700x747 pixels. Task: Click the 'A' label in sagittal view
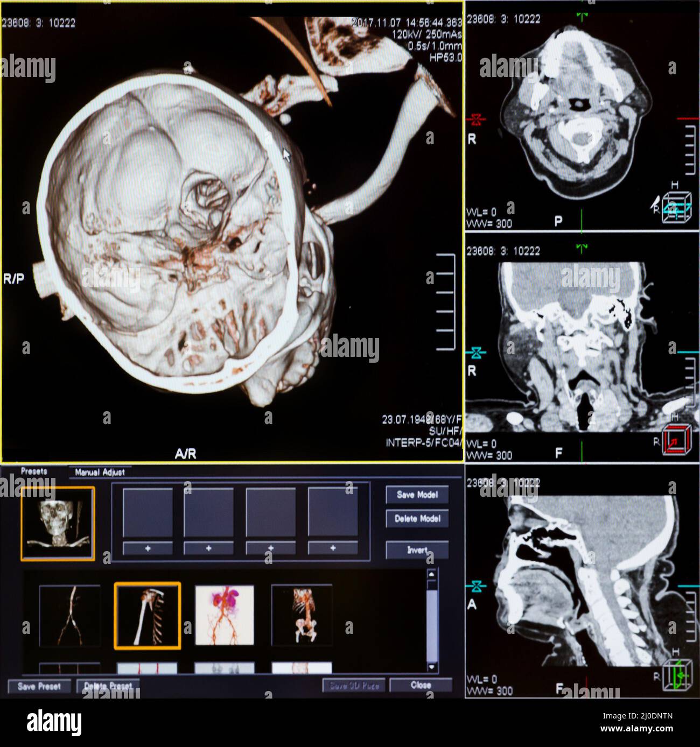click(x=472, y=605)
